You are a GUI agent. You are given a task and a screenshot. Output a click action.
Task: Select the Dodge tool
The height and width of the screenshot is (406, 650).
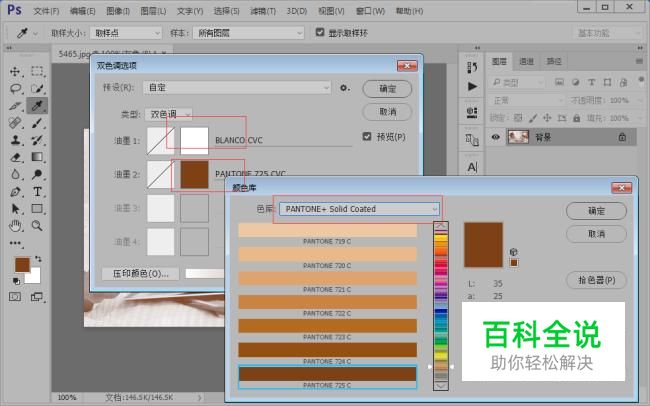[x=37, y=174]
